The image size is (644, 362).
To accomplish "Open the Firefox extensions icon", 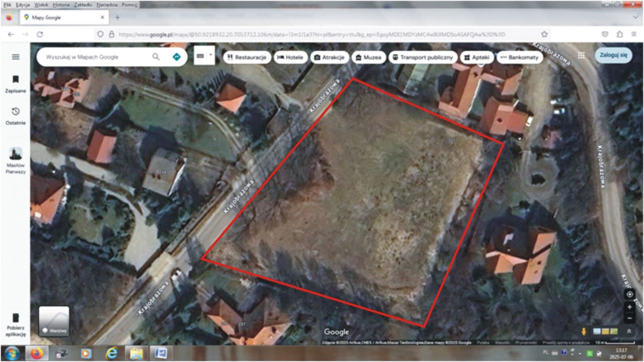I will [x=619, y=34].
